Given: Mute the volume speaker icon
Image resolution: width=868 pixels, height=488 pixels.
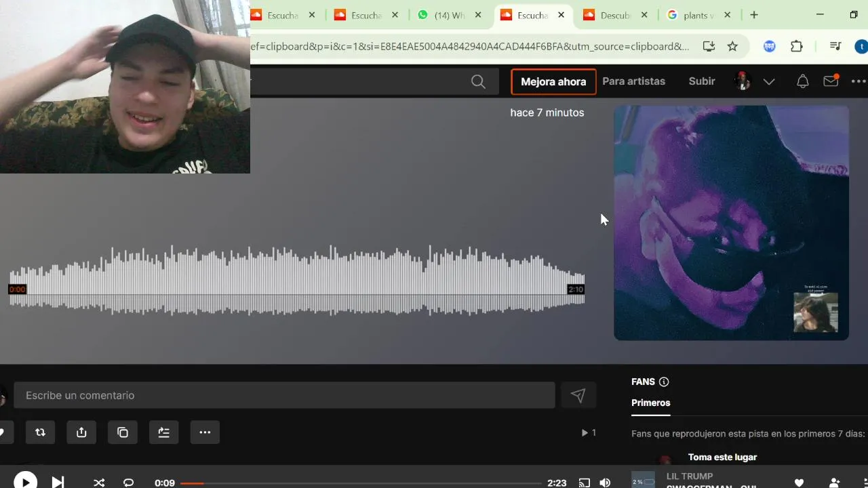Looking at the screenshot, I should 605,483.
